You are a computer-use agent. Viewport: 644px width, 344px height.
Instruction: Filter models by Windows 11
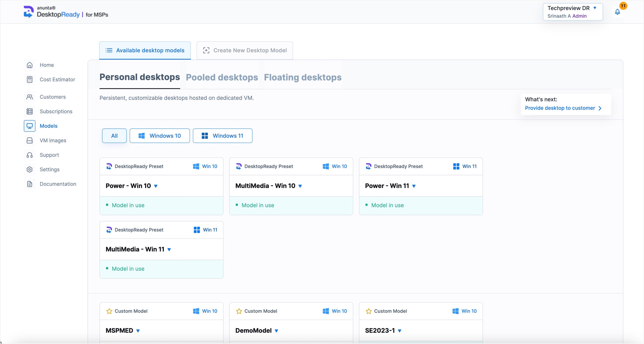222,136
